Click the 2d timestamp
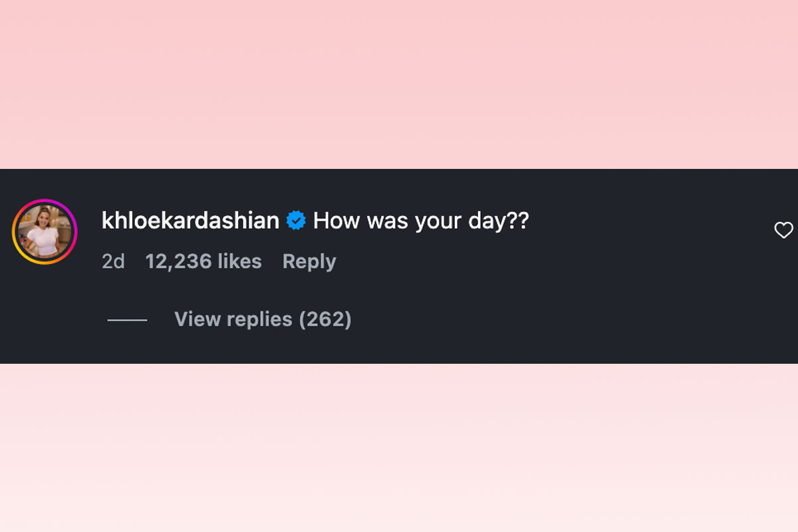 tap(113, 261)
